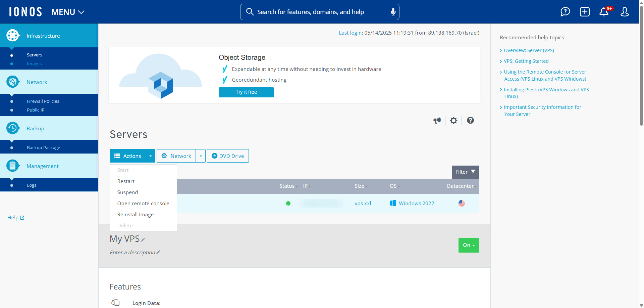The image size is (644, 308).
Task: Open Logs in the sidebar
Action: click(32, 185)
